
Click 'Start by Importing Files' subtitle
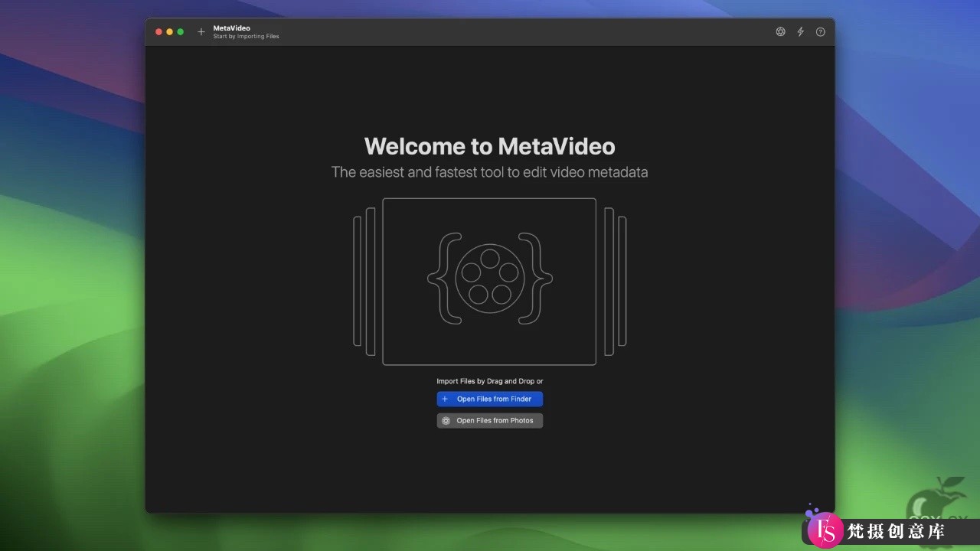[247, 37]
